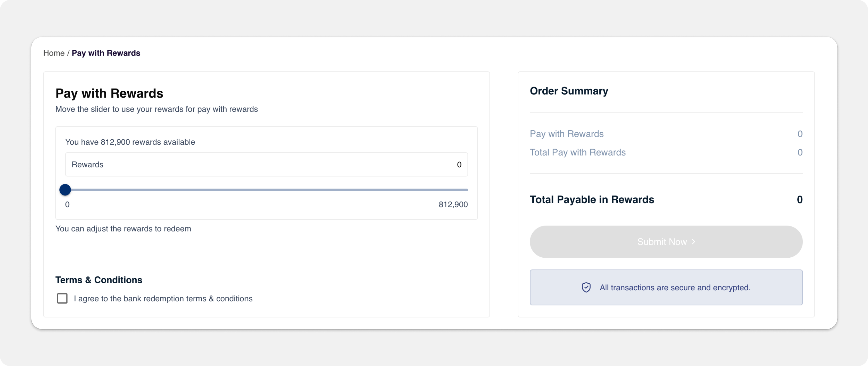Click the Order Summary heading
Screen dimensions: 868x366
(x=569, y=91)
